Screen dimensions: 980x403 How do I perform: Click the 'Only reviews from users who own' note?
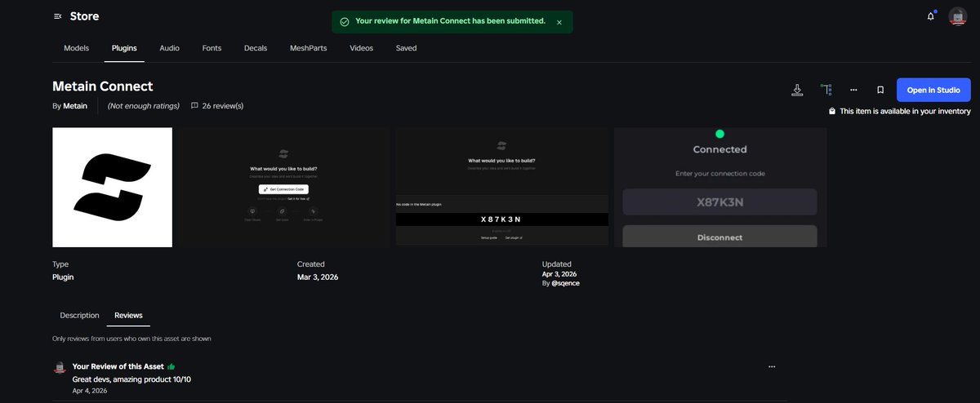131,339
